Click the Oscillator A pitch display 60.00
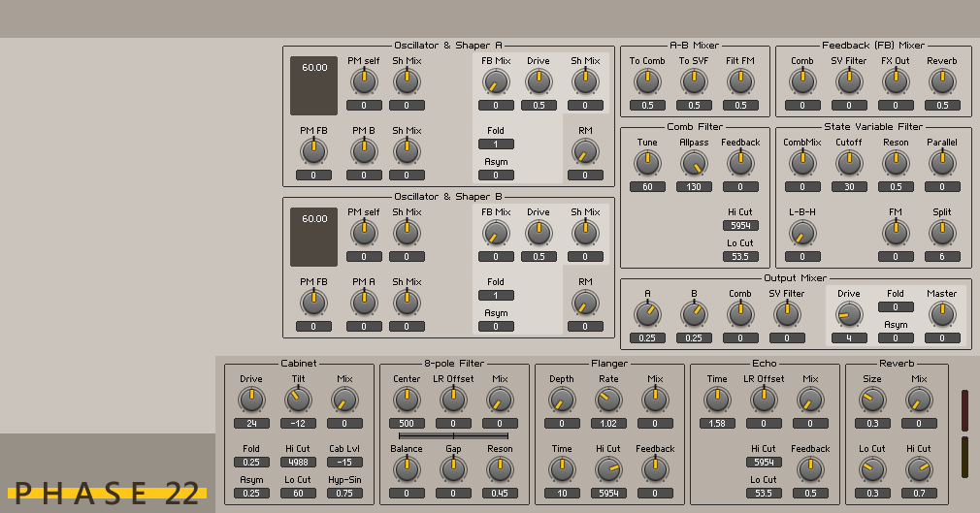This screenshot has height=513, width=980. click(313, 85)
